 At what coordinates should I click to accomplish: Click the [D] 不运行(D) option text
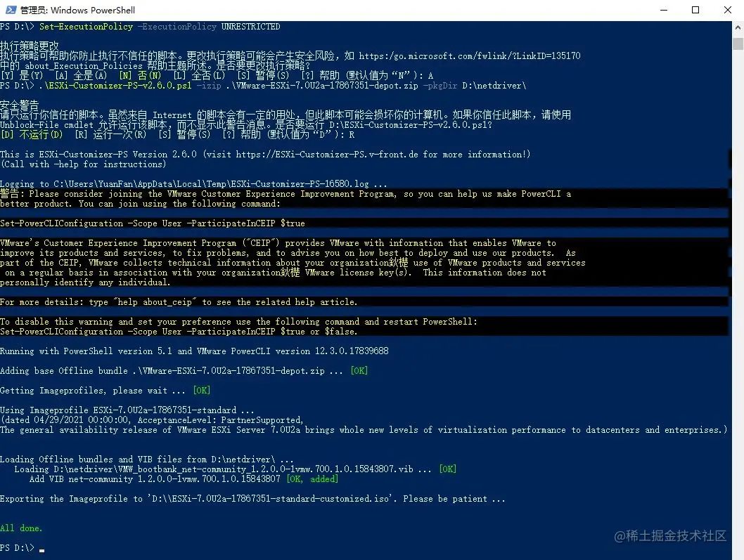[32, 135]
